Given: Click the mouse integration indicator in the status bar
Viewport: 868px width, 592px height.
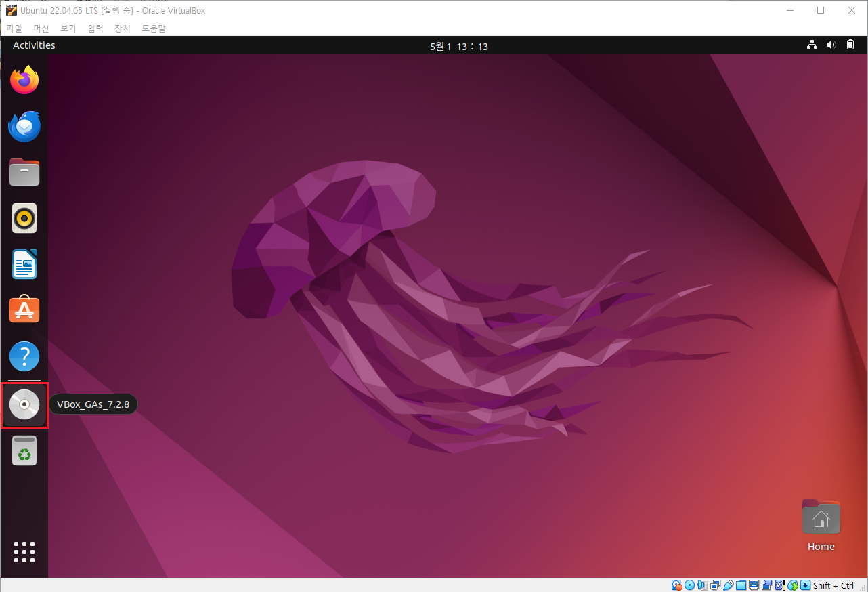Looking at the screenshot, I should click(792, 585).
